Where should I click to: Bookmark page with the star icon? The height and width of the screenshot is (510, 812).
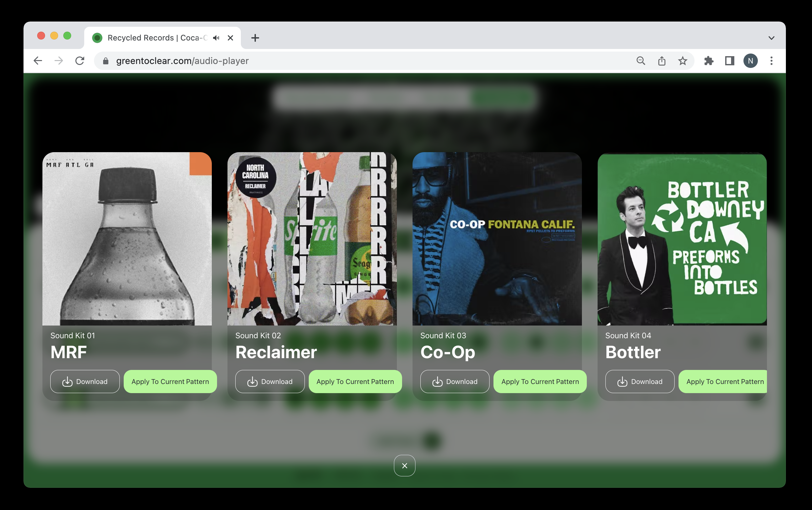[x=682, y=61]
